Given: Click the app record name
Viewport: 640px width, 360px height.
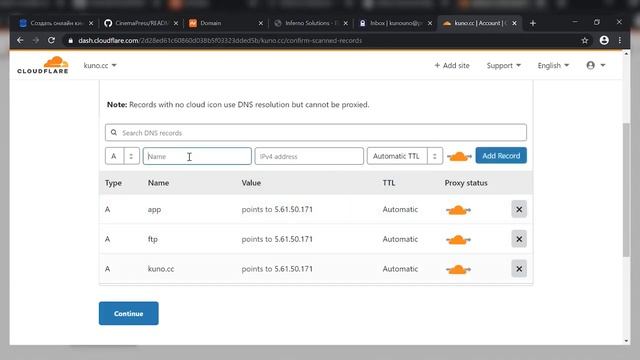Looking at the screenshot, I should 154,209.
